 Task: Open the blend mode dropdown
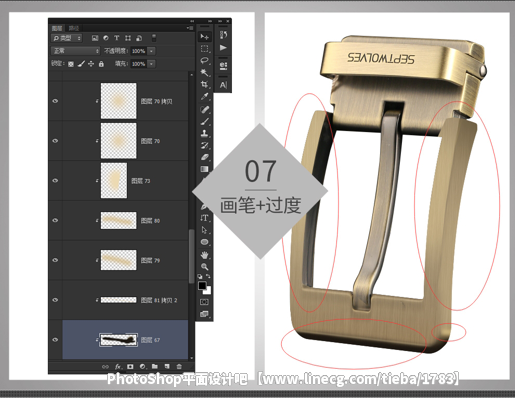(x=76, y=51)
